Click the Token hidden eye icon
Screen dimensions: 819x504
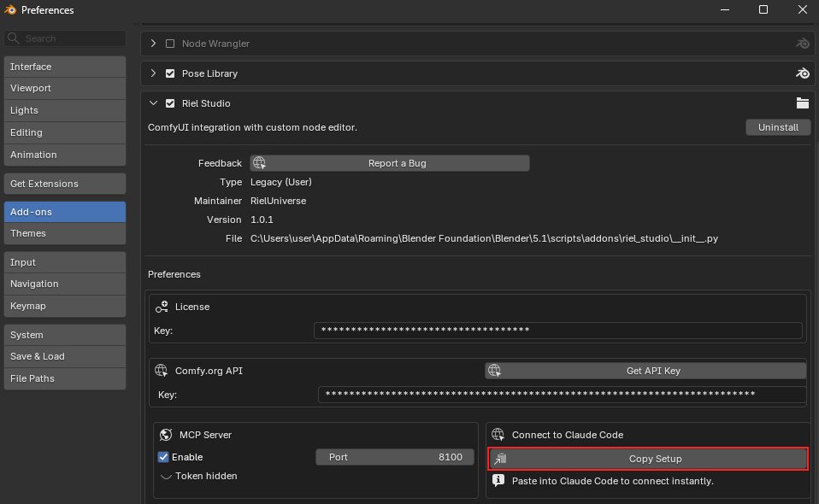(166, 477)
